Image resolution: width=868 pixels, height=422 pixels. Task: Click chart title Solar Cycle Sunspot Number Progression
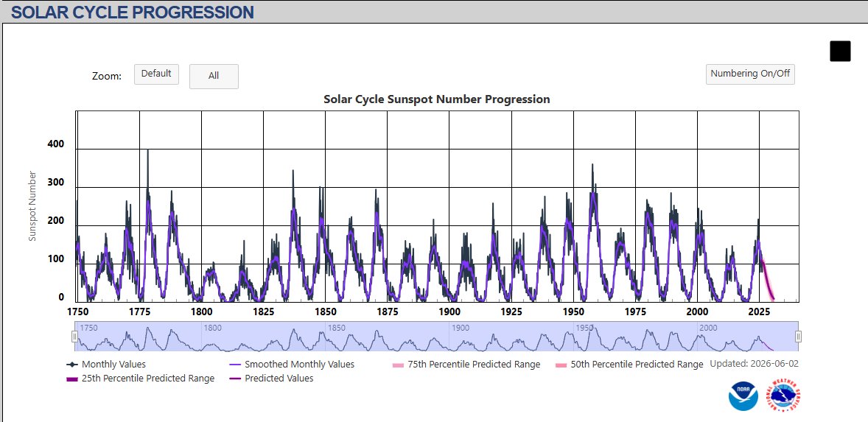point(437,99)
